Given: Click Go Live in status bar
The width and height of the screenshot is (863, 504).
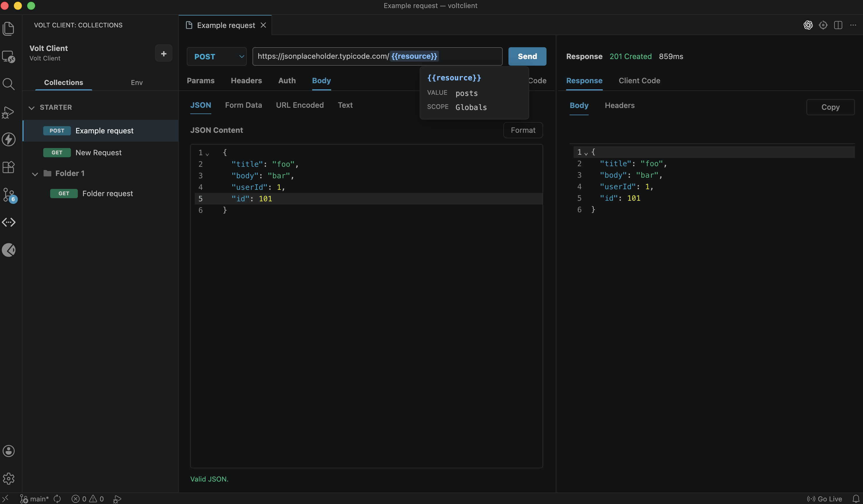Looking at the screenshot, I should (825, 499).
